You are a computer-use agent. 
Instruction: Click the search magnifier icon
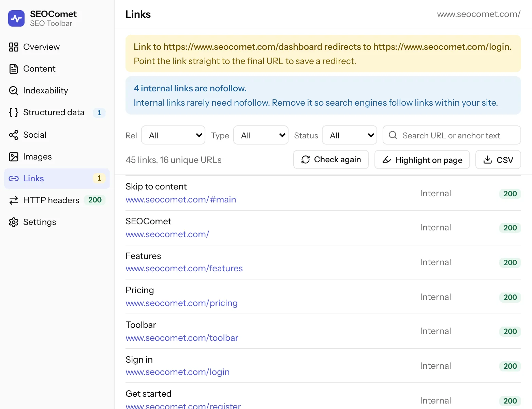point(393,135)
